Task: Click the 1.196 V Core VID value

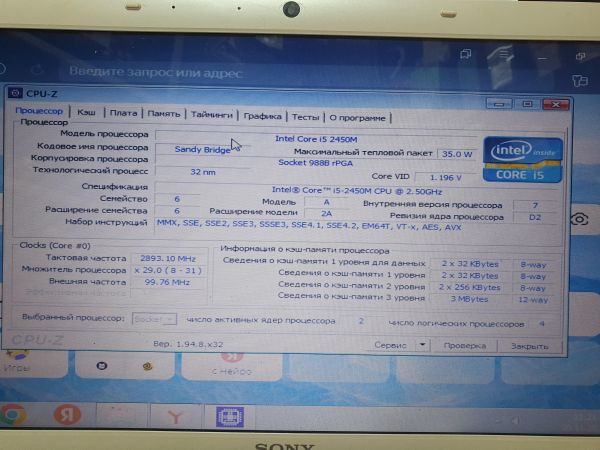Action: pyautogui.click(x=445, y=178)
